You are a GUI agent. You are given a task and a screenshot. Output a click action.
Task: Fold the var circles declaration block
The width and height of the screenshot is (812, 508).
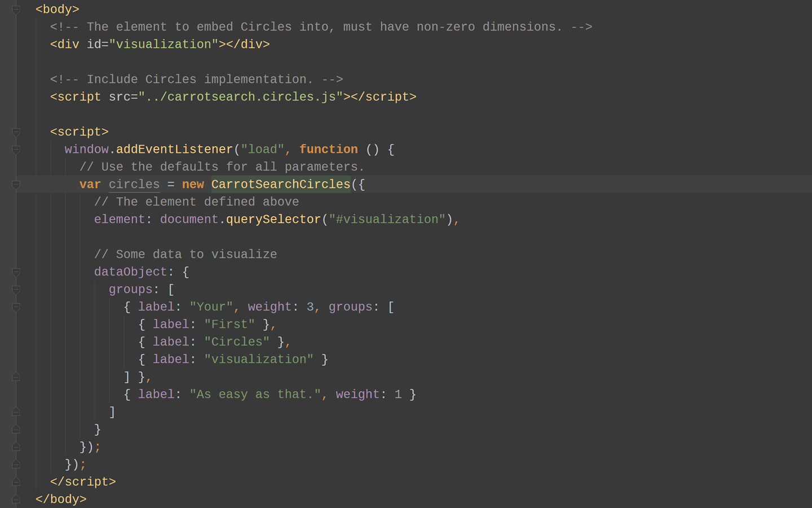tap(16, 185)
